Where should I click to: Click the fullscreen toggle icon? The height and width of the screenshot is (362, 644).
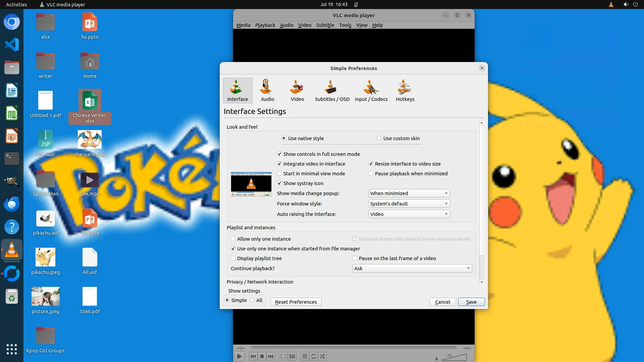coord(283,356)
